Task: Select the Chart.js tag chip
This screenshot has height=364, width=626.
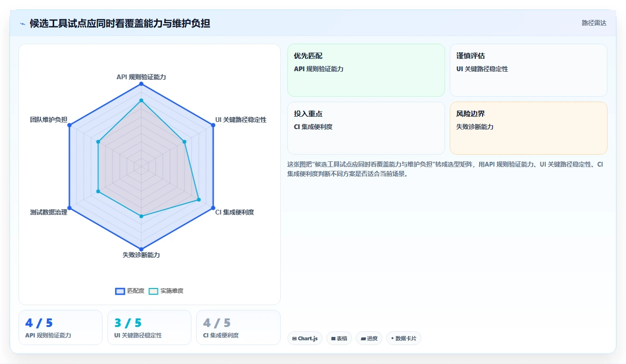Action: tap(305, 338)
